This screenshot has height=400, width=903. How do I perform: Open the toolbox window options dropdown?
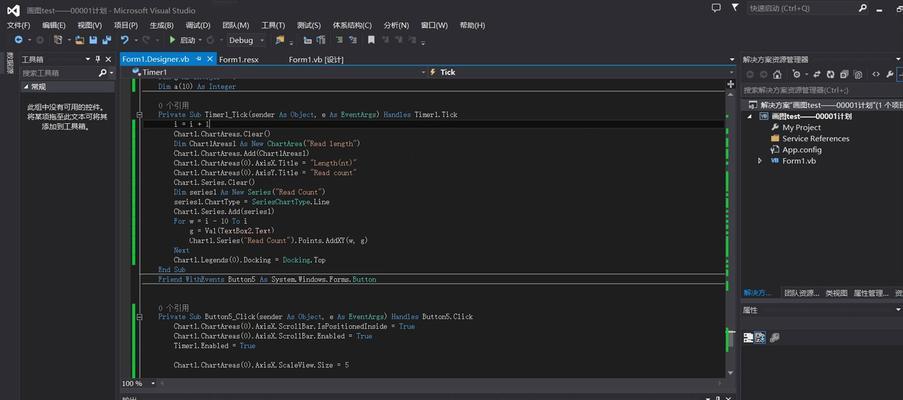[x=88, y=59]
